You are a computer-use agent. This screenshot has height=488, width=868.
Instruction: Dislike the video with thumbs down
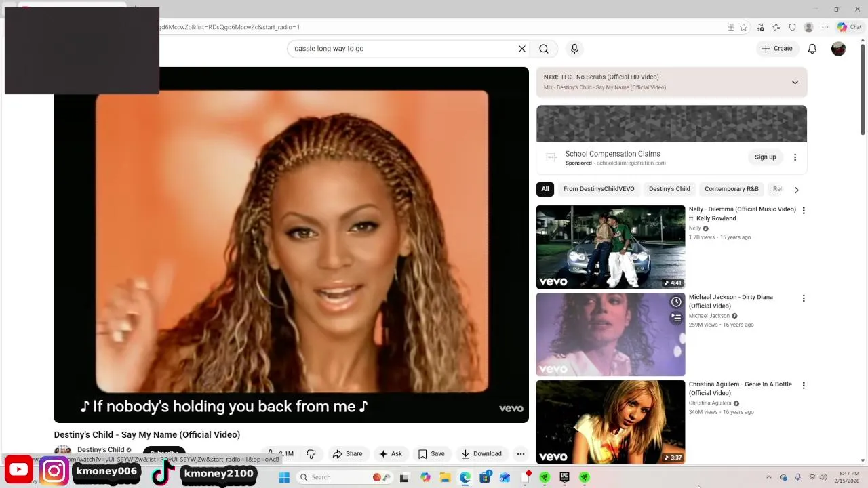[x=311, y=453]
